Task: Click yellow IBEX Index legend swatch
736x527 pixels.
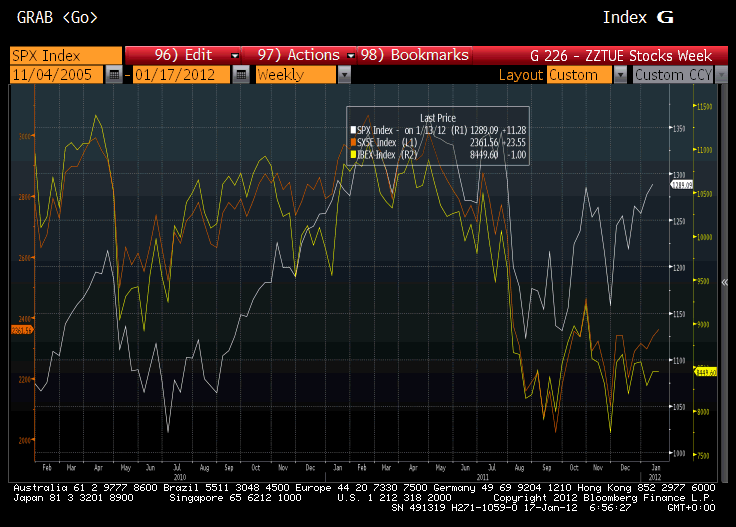Action: pos(353,154)
